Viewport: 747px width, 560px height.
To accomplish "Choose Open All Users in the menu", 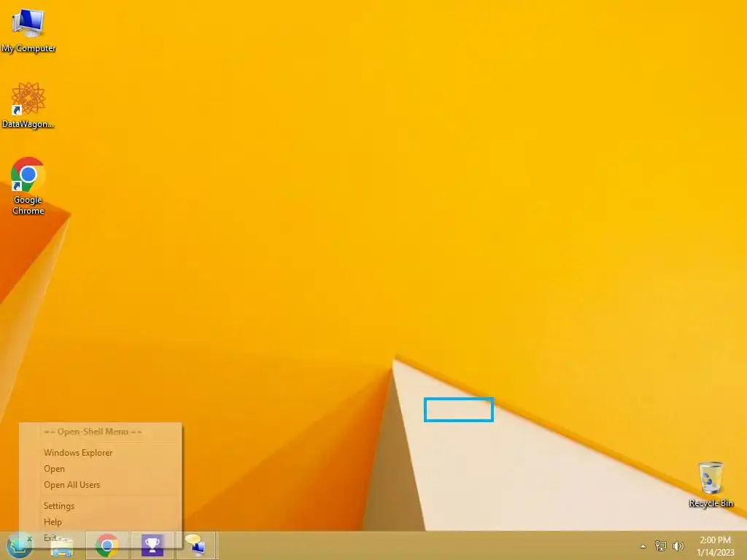I will pyautogui.click(x=101, y=485).
